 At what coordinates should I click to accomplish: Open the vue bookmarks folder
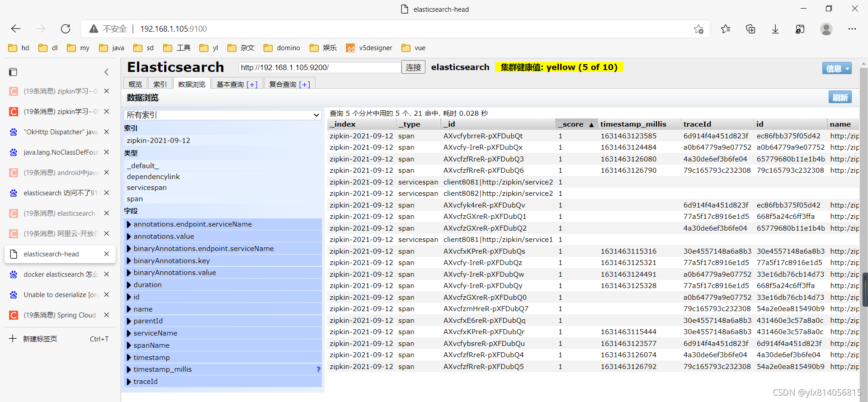(414, 48)
